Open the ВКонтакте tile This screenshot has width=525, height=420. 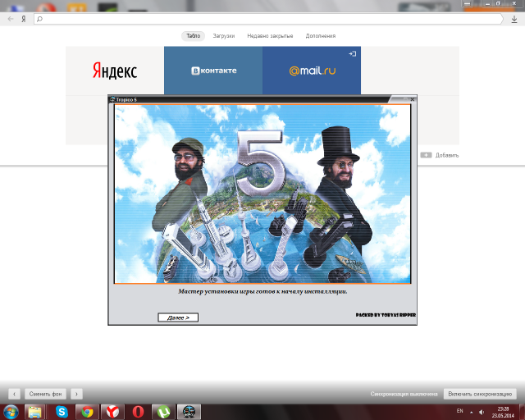pyautogui.click(x=213, y=71)
